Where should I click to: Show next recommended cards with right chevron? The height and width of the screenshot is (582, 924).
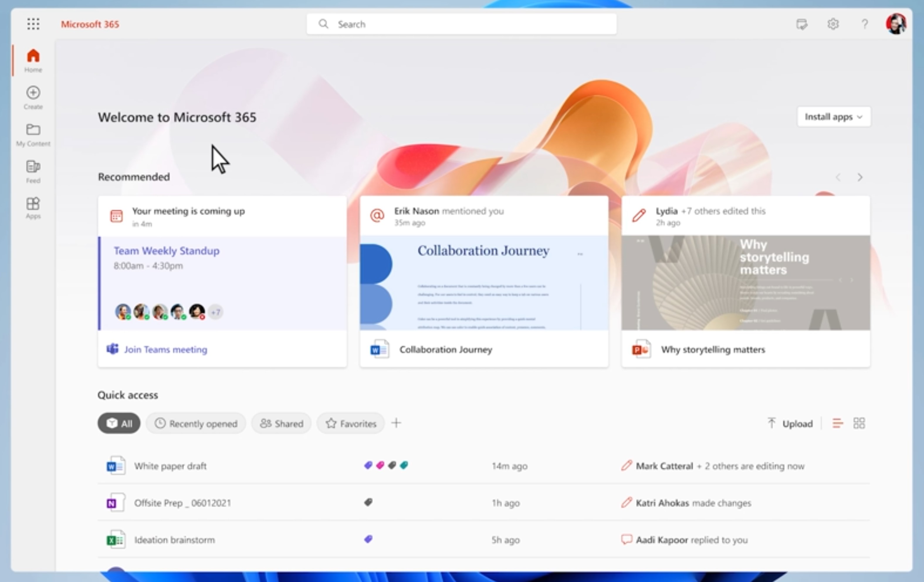pyautogui.click(x=859, y=177)
